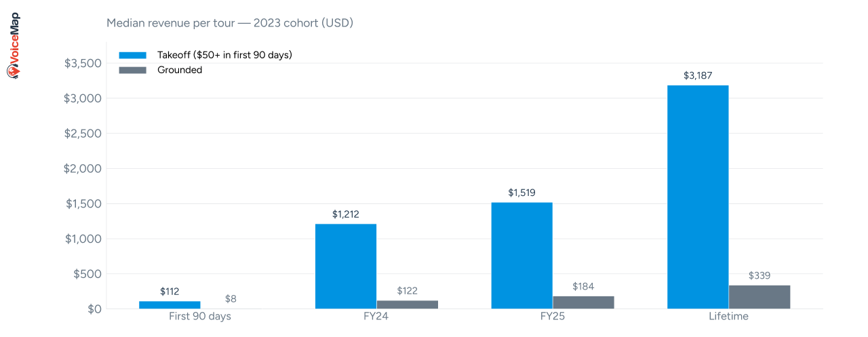Click the blue FY24 Takeoff bar
Image resolution: width=868 pixels, height=337 pixels.
coord(345,266)
